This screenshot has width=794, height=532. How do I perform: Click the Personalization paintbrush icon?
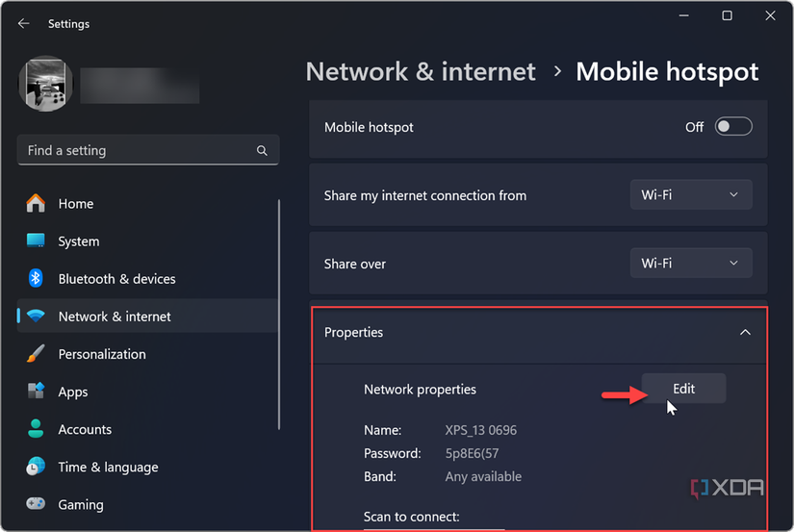point(36,354)
